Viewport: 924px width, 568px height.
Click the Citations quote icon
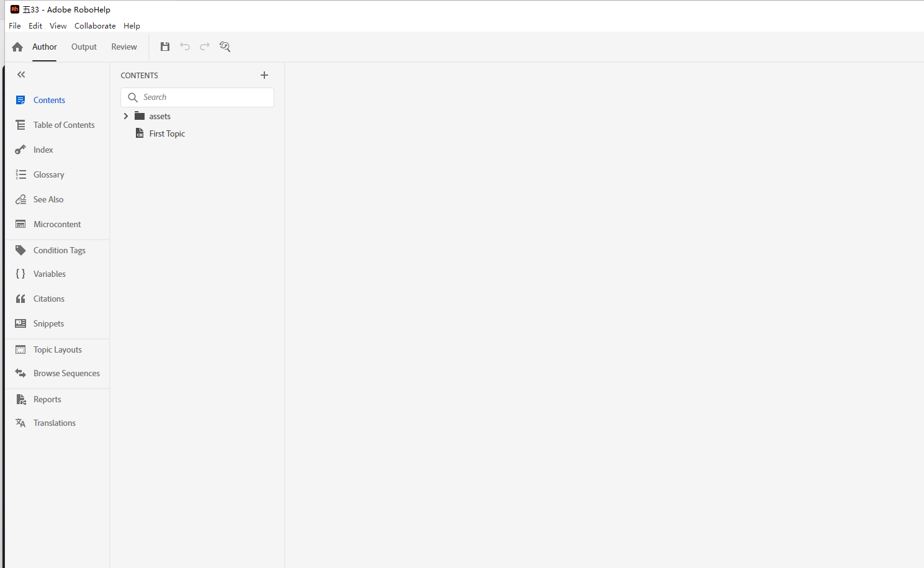pos(20,299)
